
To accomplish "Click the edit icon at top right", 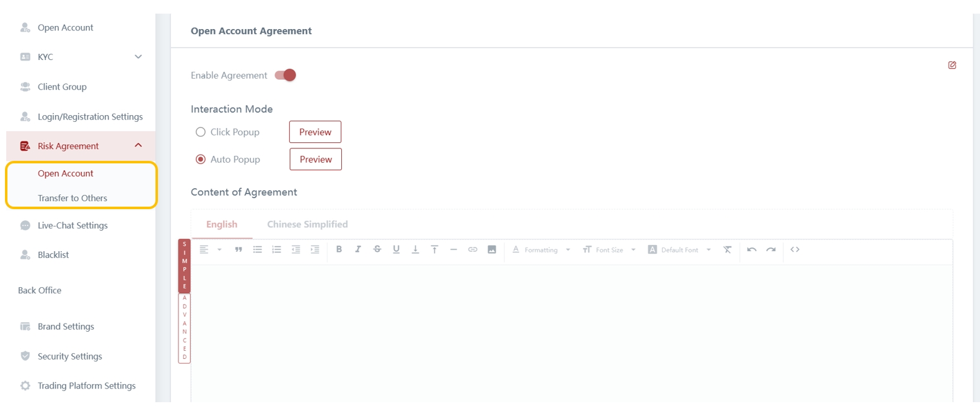I will 952,65.
